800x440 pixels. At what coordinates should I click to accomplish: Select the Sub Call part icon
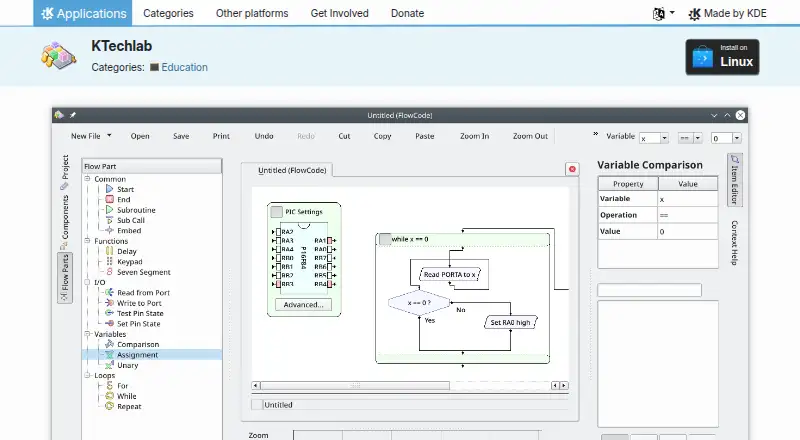(109, 220)
